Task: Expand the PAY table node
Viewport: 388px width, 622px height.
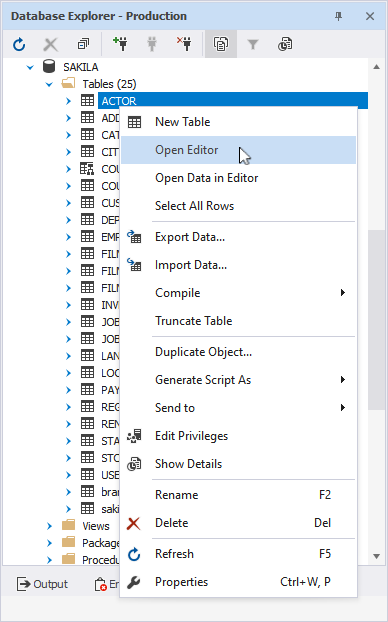Action: pos(68,390)
